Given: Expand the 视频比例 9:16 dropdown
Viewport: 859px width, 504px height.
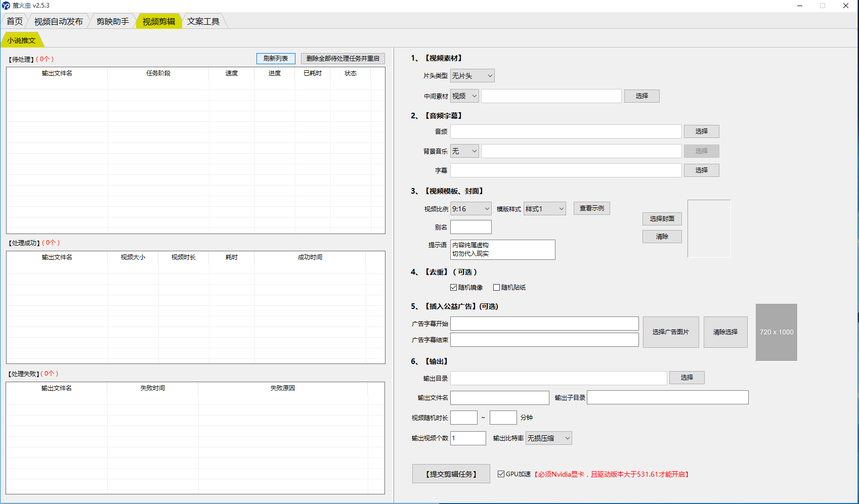Looking at the screenshot, I should click(470, 209).
